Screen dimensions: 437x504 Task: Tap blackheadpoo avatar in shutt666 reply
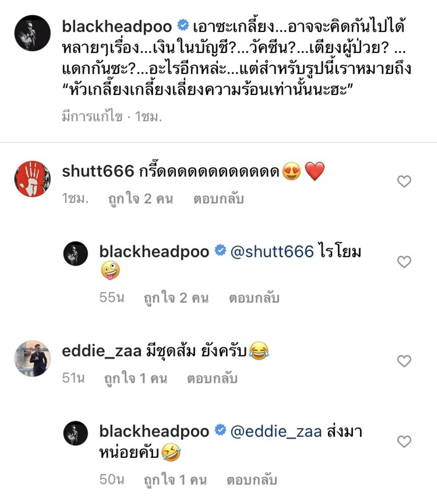[76, 254]
